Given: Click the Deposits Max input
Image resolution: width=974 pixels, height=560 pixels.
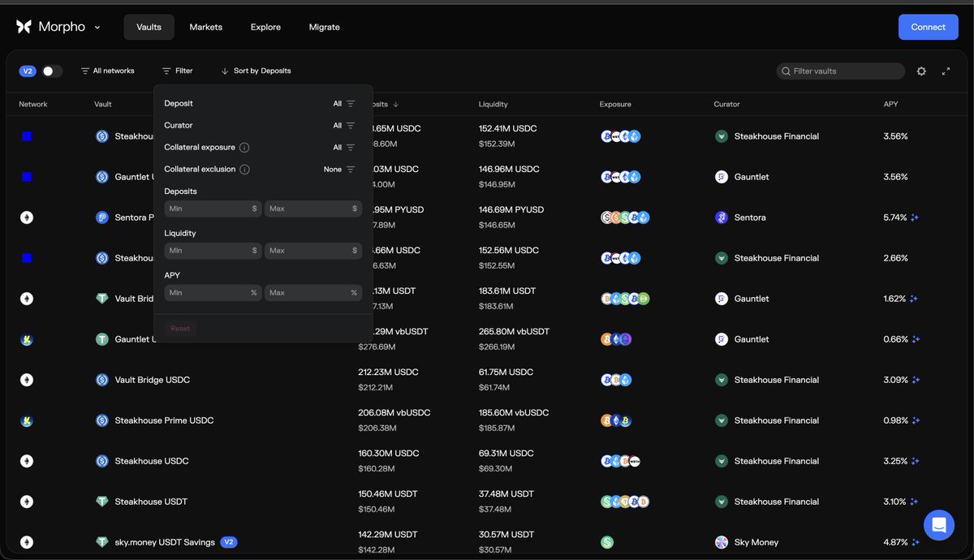Looking at the screenshot, I should (x=313, y=209).
